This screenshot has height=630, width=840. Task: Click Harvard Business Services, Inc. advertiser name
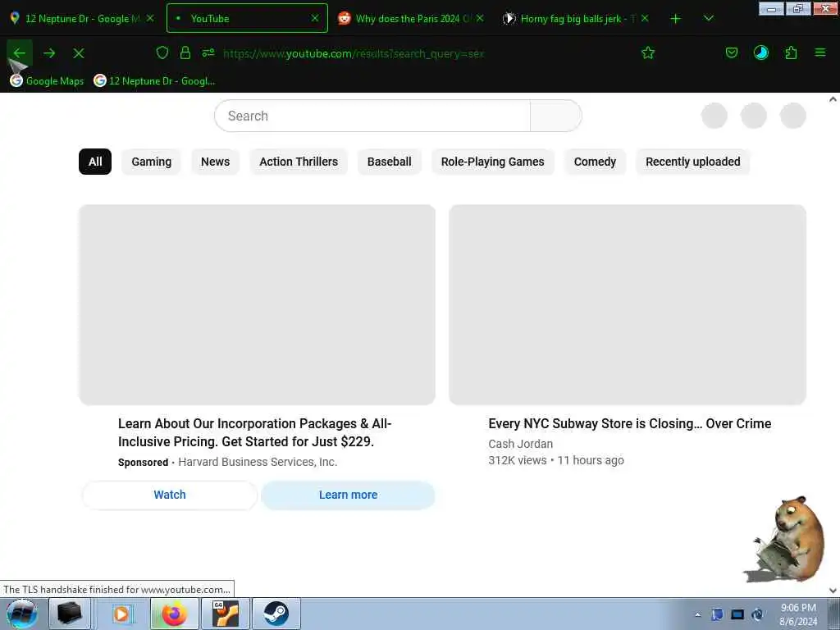coord(258,462)
